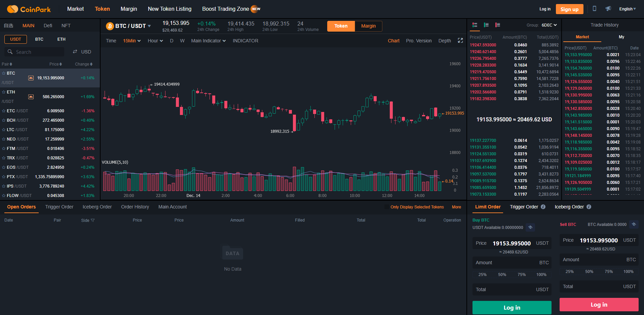Viewport: 644px width, 315px height.
Task: Click the search magnifier icon
Action: [10, 52]
